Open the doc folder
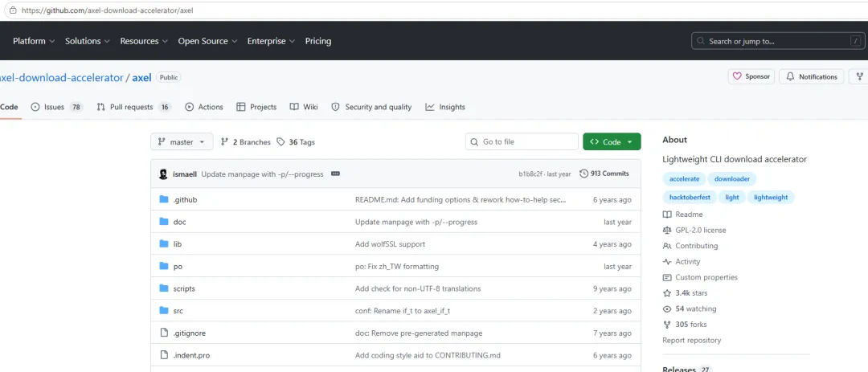 click(179, 222)
